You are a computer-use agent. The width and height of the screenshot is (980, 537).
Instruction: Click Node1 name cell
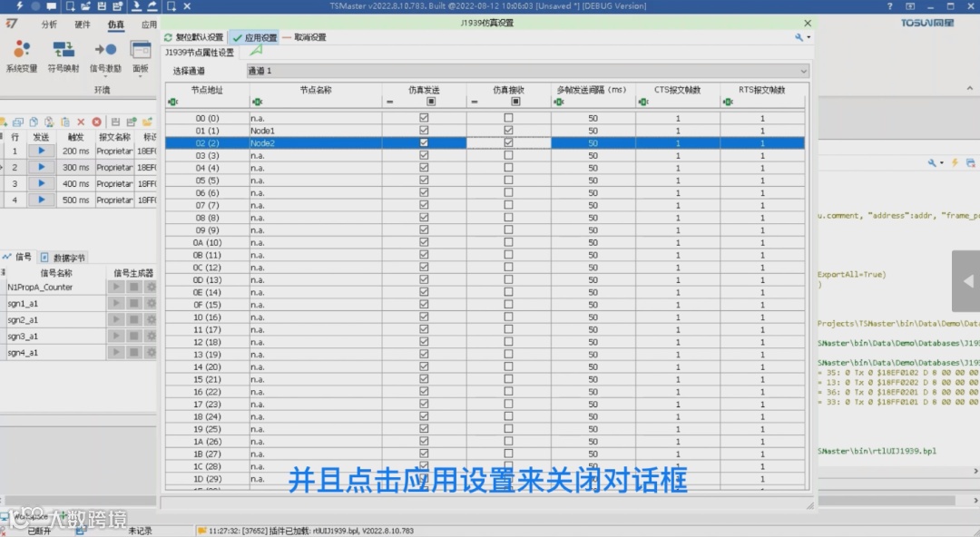pyautogui.click(x=316, y=131)
